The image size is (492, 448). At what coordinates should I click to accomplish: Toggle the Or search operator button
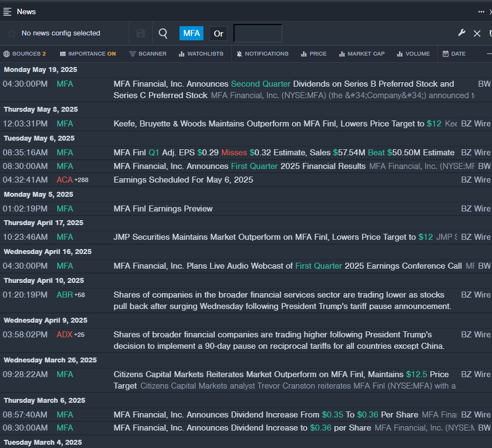pos(218,33)
